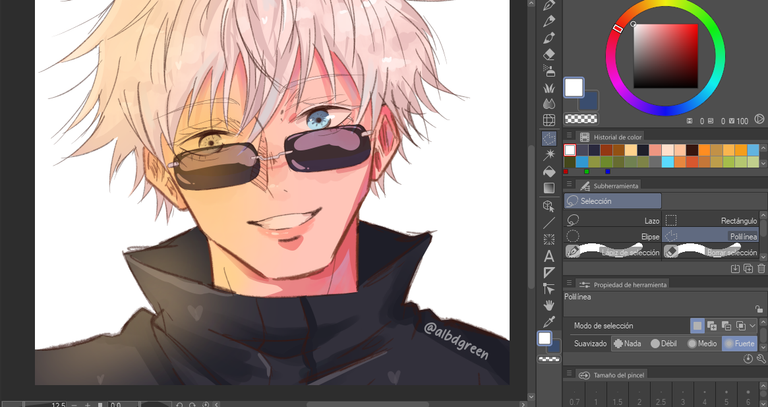The image size is (768, 407).
Task: Choose intersect selection mode
Action: pyautogui.click(x=741, y=326)
